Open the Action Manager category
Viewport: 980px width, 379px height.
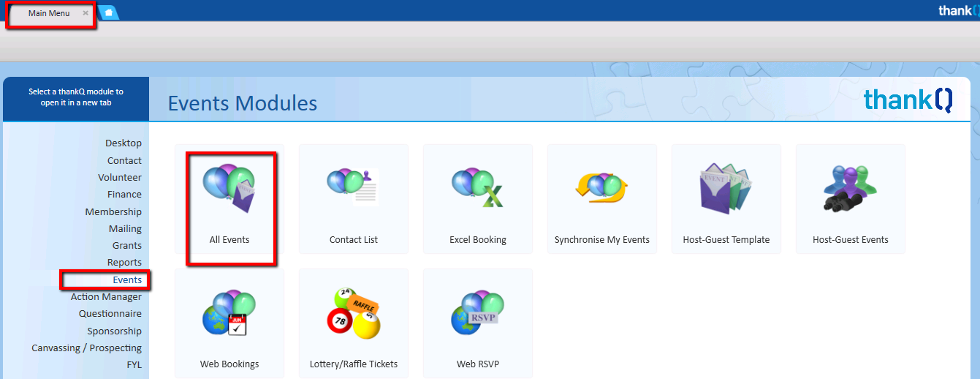[x=106, y=297]
